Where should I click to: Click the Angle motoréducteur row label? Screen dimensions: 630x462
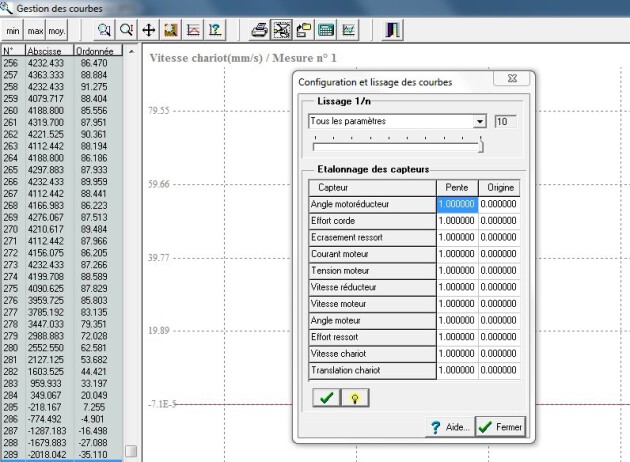[x=372, y=204]
